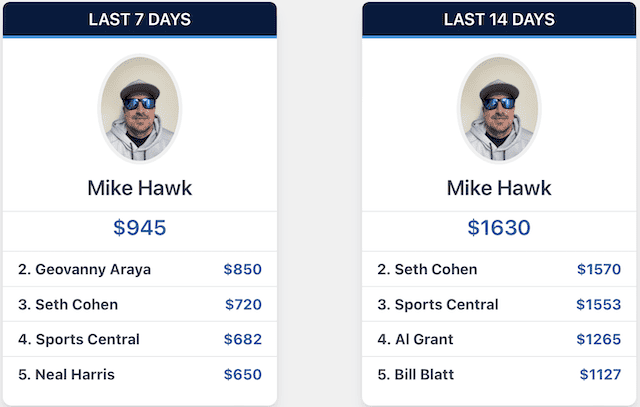Open Sports Central ranked third in 14 days
The height and width of the screenshot is (407, 640).
(499, 305)
